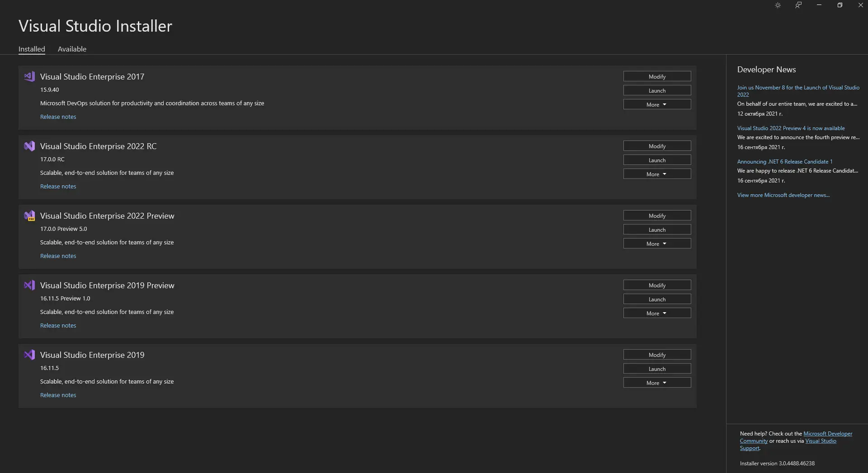Launch Visual Studio Enterprise 2019 version 16.11.5

coord(657,369)
